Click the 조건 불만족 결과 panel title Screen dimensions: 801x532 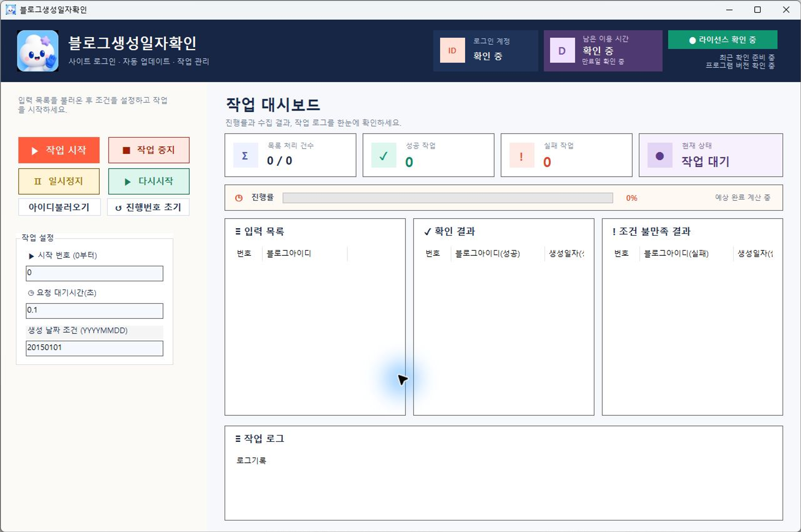655,231
